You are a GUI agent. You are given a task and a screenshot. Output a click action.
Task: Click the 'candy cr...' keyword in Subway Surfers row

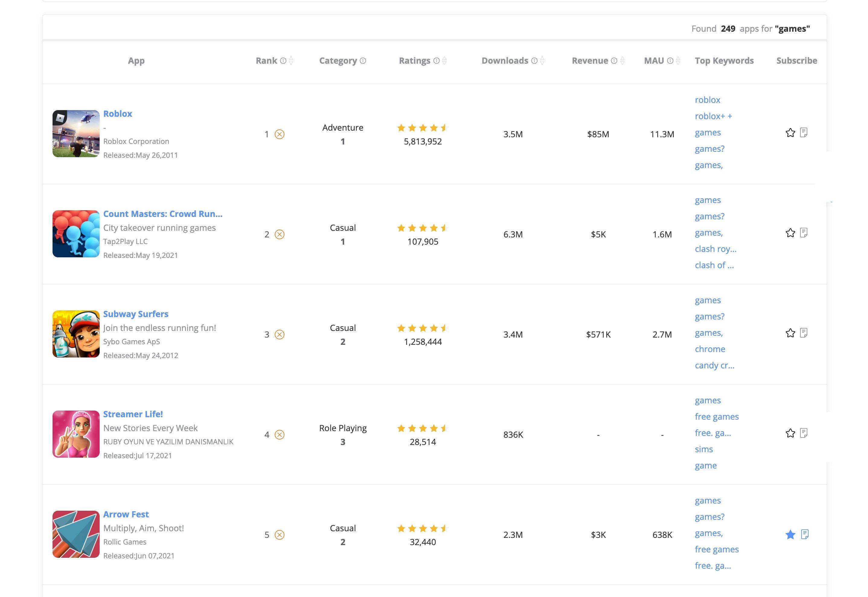(714, 365)
